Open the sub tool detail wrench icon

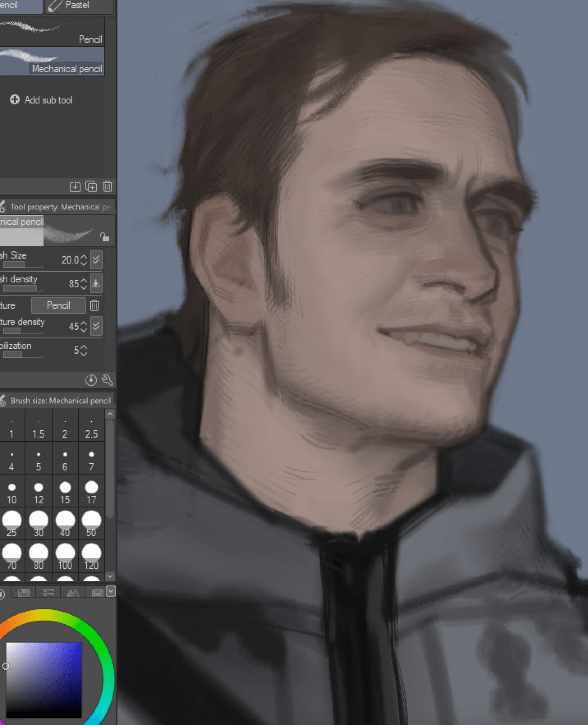[107, 380]
